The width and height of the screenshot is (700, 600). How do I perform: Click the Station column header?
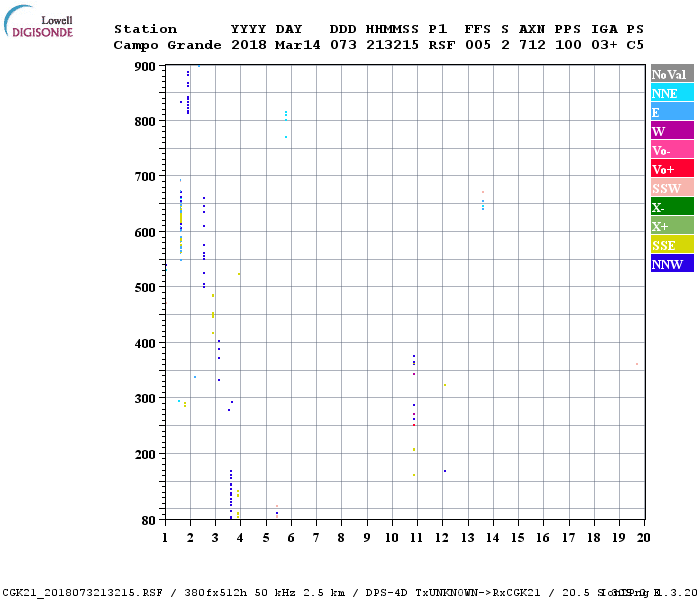[146, 29]
